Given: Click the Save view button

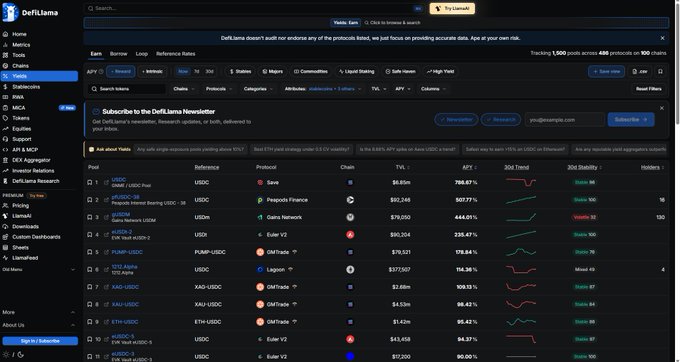Looking at the screenshot, I should click(x=606, y=72).
